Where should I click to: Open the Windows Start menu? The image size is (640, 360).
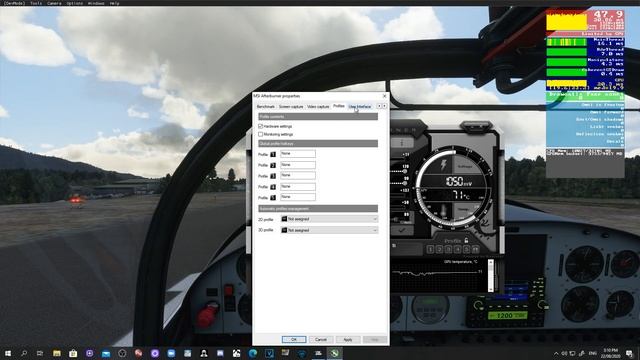(x=8, y=353)
